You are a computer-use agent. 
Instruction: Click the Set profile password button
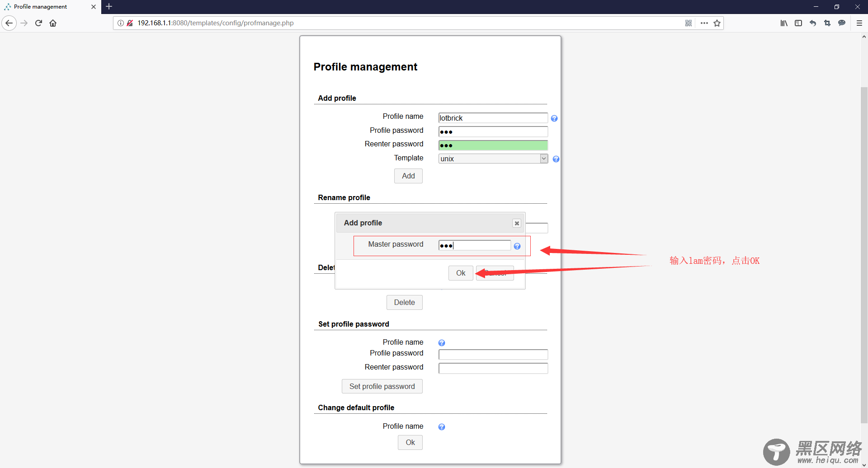pos(382,386)
